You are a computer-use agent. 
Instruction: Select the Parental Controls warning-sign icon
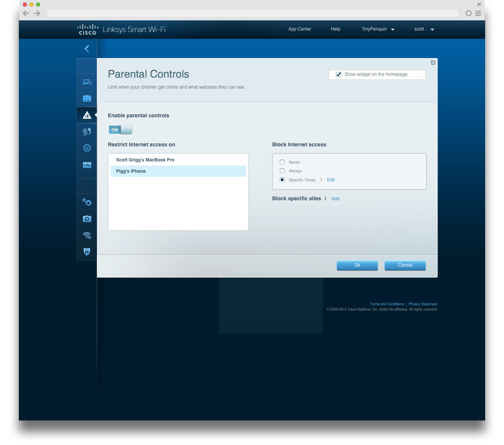coord(87,115)
